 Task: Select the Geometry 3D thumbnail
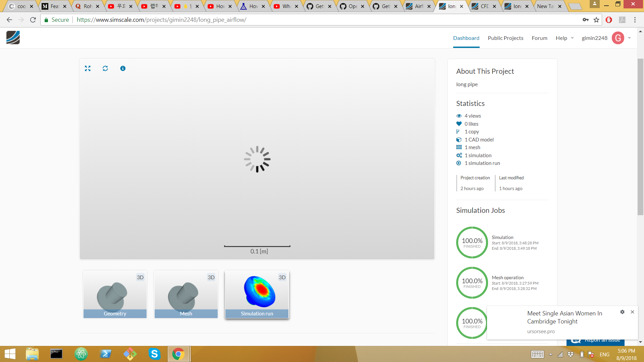pyautogui.click(x=115, y=294)
